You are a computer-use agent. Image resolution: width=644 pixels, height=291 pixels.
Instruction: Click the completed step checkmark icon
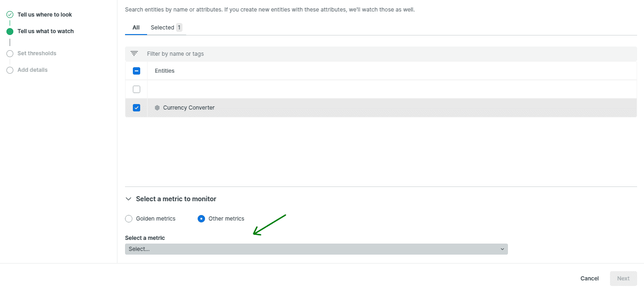pos(10,15)
